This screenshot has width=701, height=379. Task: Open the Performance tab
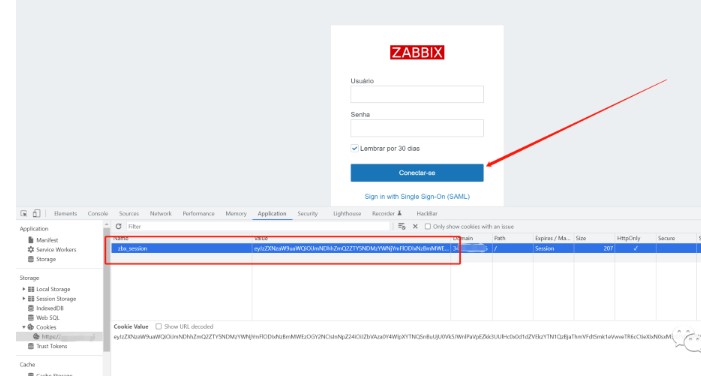pos(198,214)
